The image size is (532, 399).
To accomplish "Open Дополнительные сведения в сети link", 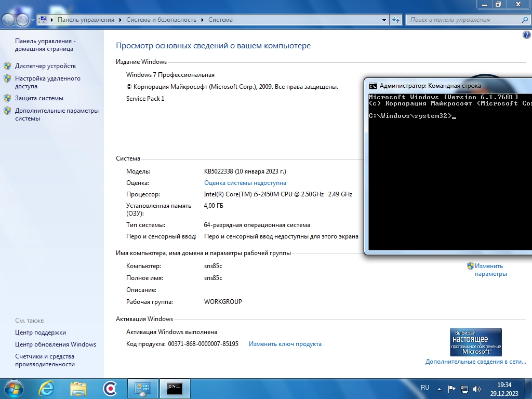I will point(476,362).
